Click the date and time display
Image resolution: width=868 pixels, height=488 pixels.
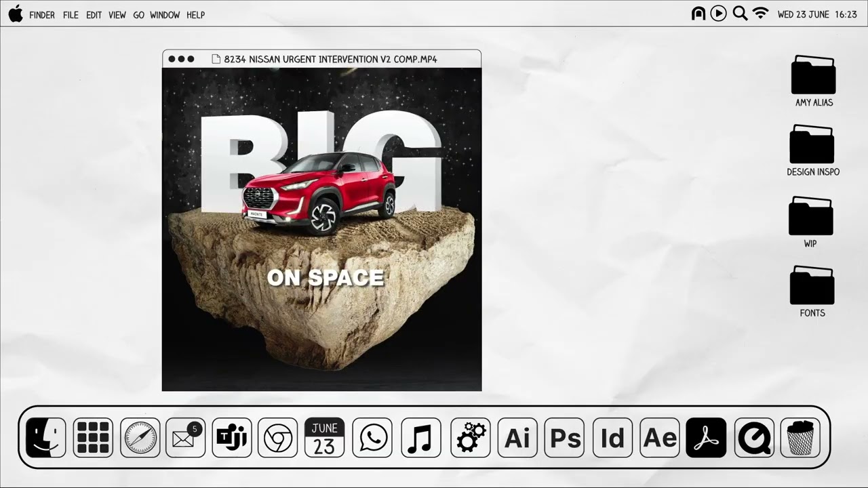point(817,14)
